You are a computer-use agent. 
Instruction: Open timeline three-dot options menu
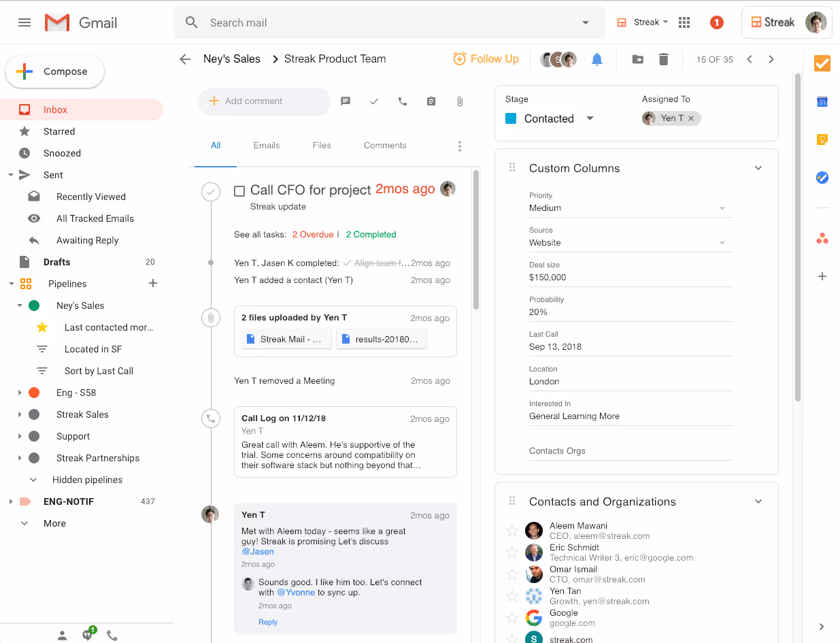point(460,146)
